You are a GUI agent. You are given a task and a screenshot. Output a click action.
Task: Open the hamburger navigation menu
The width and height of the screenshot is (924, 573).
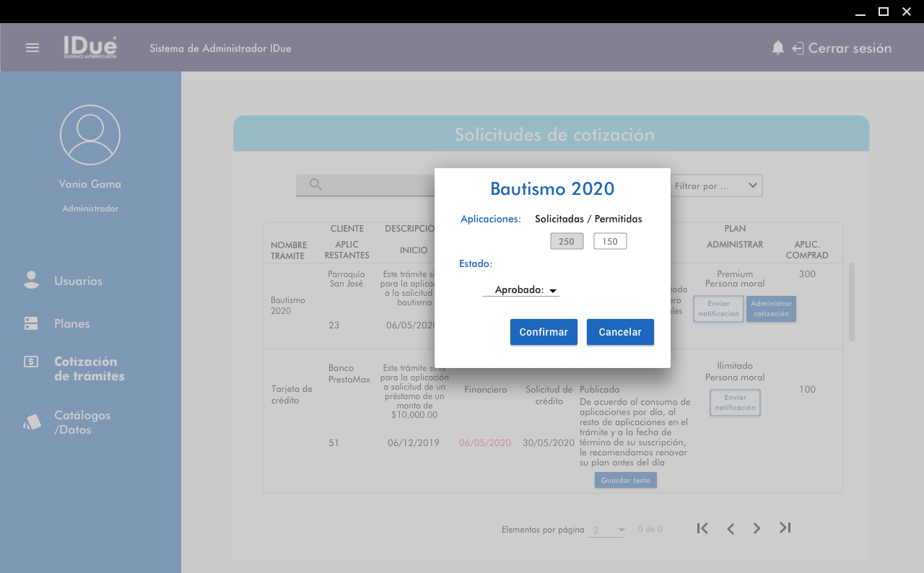click(x=32, y=48)
